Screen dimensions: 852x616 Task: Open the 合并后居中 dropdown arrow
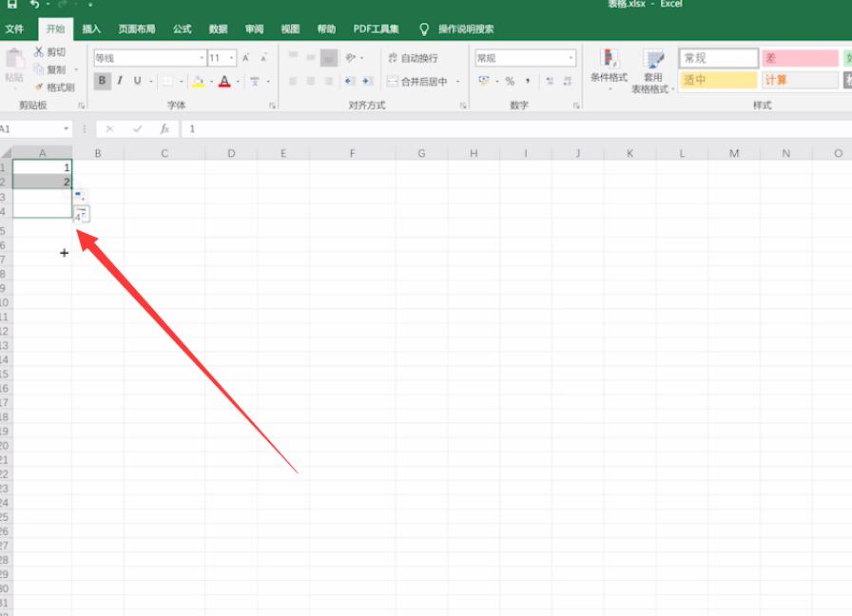point(458,82)
